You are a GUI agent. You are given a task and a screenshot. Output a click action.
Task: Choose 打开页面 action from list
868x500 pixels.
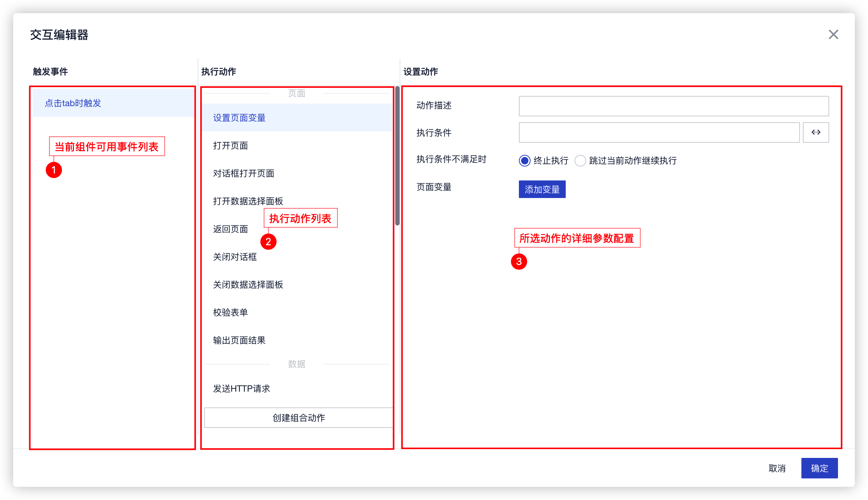(231, 146)
